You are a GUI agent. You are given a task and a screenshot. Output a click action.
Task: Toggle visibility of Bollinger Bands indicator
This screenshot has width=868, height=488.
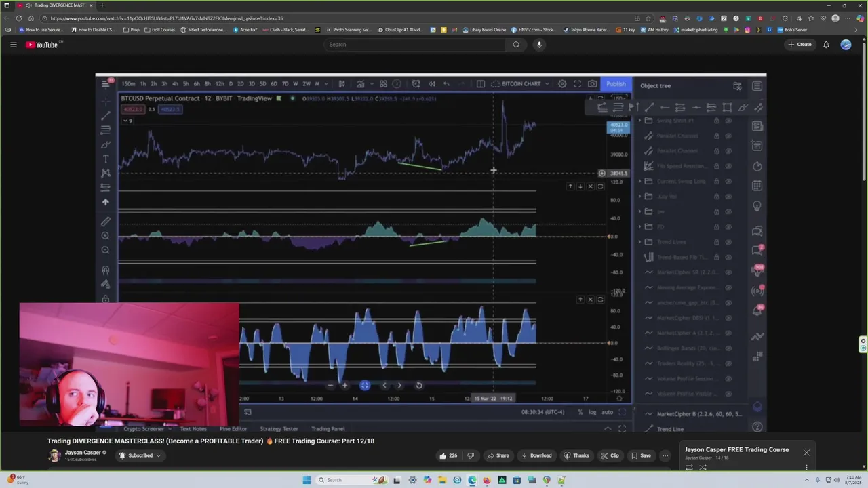[x=728, y=348]
